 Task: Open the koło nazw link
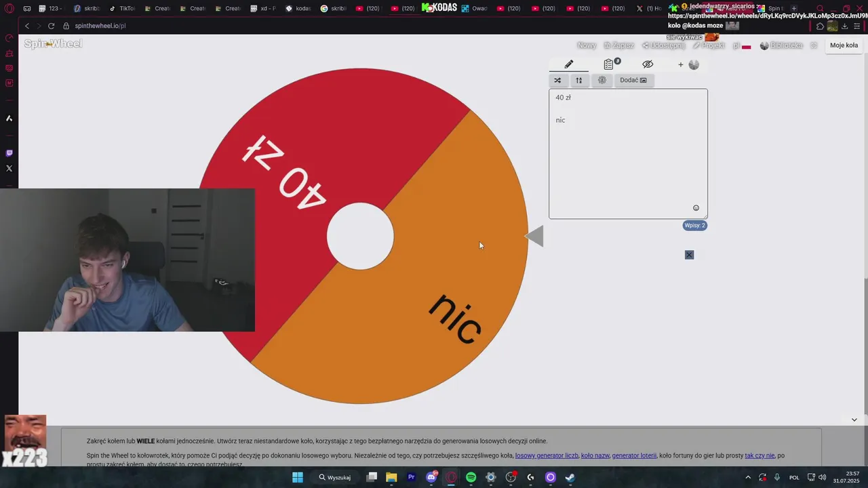(595, 455)
